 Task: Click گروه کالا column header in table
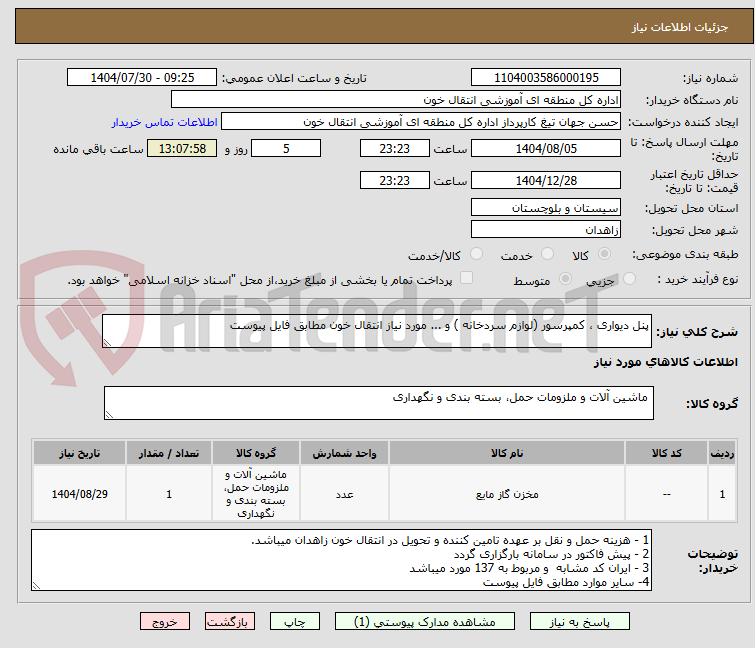pos(256,453)
